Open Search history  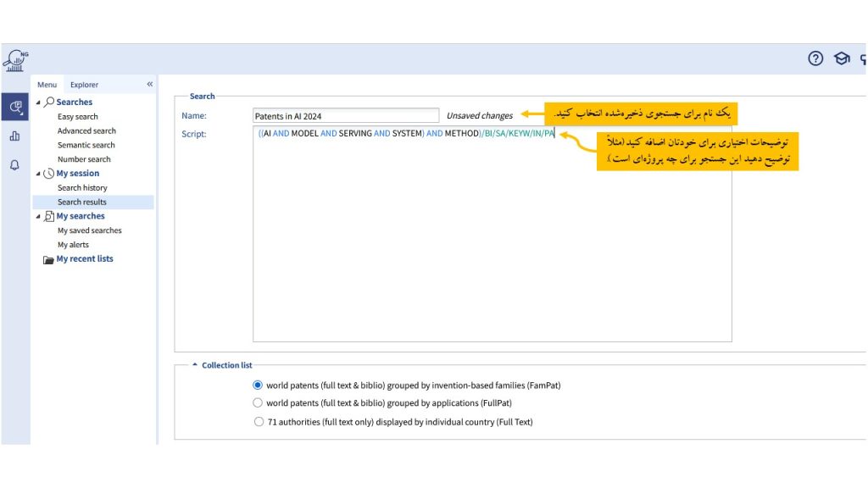(82, 187)
